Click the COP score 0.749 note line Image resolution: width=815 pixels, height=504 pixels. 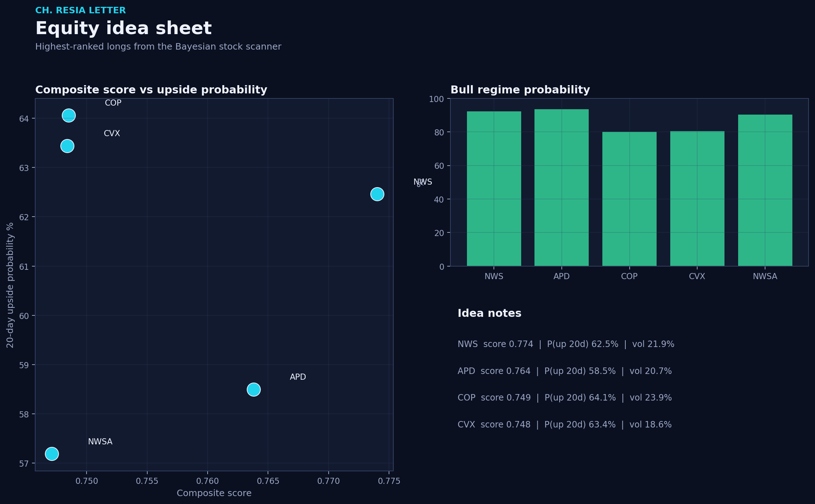(x=565, y=398)
